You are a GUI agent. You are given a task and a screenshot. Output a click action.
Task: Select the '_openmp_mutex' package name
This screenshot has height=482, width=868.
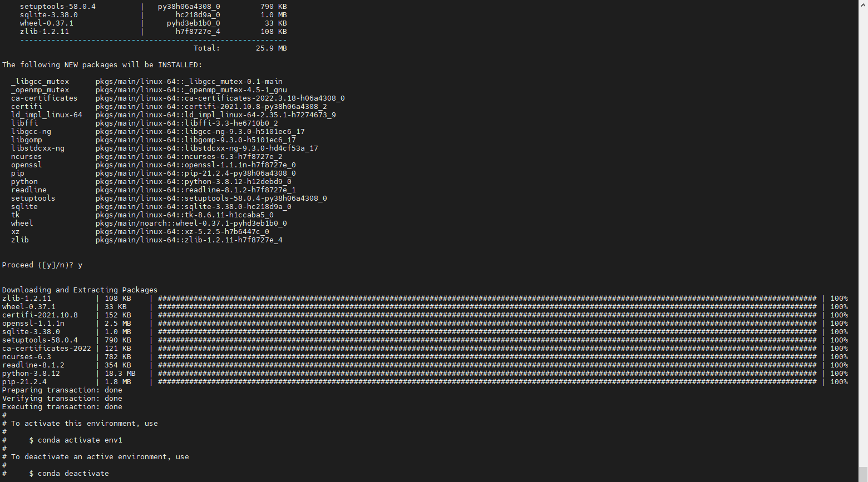click(x=40, y=90)
